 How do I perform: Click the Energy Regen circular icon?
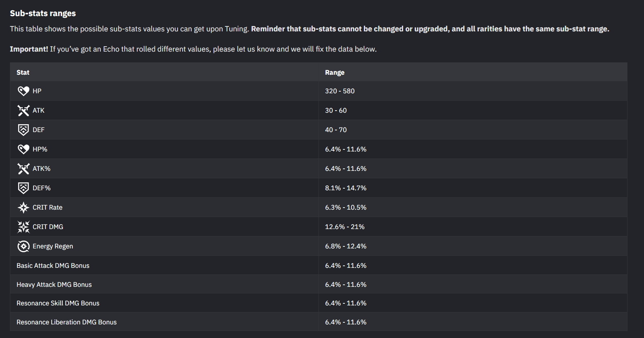click(x=24, y=246)
